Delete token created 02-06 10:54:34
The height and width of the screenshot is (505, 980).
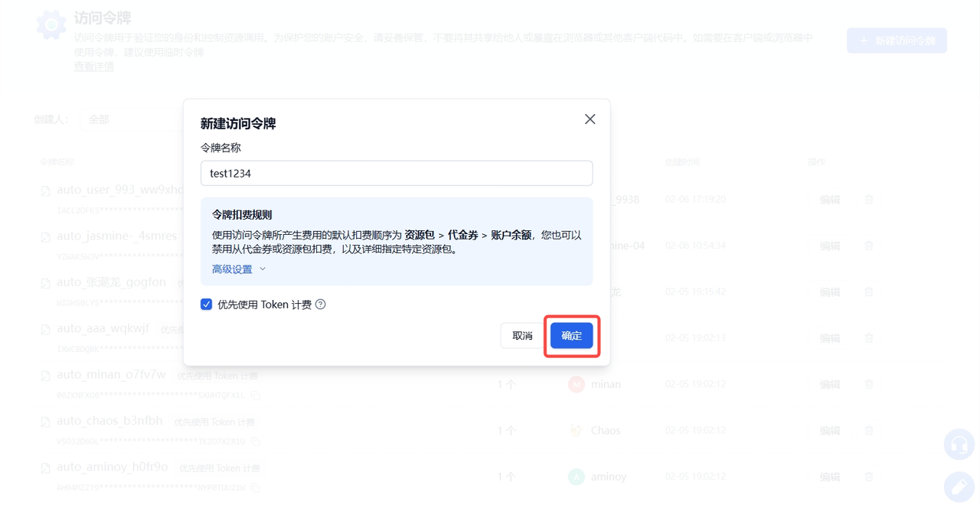[x=869, y=246]
